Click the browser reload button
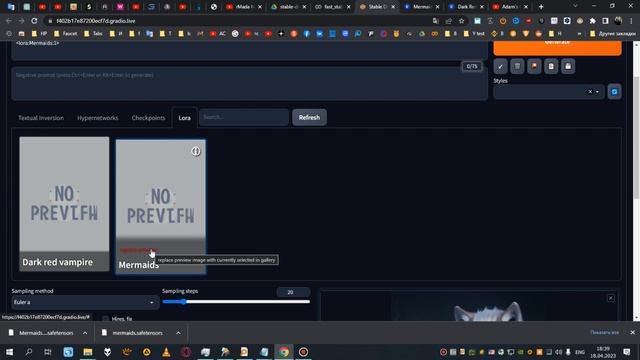 coord(34,21)
